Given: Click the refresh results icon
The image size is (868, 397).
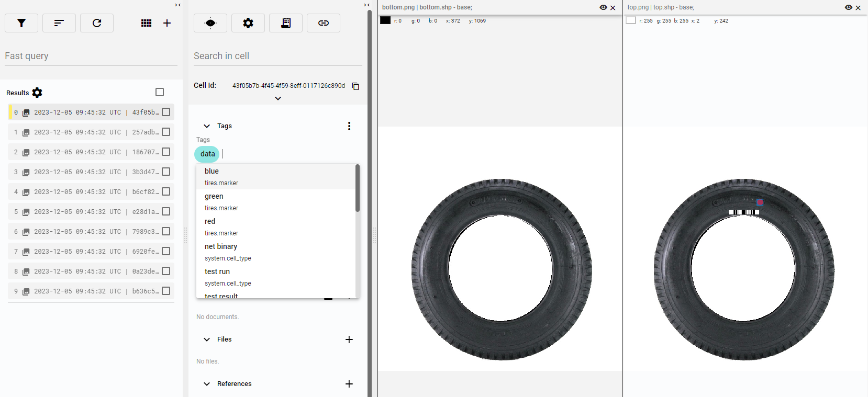Looking at the screenshot, I should pos(97,23).
